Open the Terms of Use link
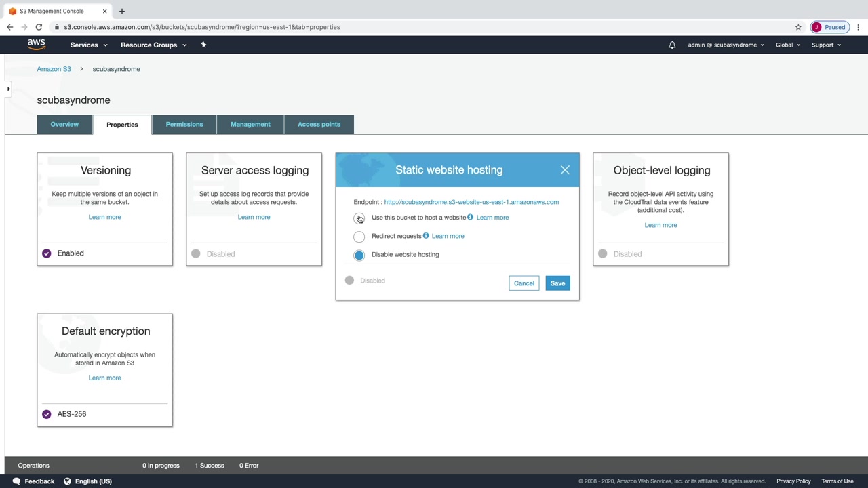Screen dimensions: 868x488 837,481
